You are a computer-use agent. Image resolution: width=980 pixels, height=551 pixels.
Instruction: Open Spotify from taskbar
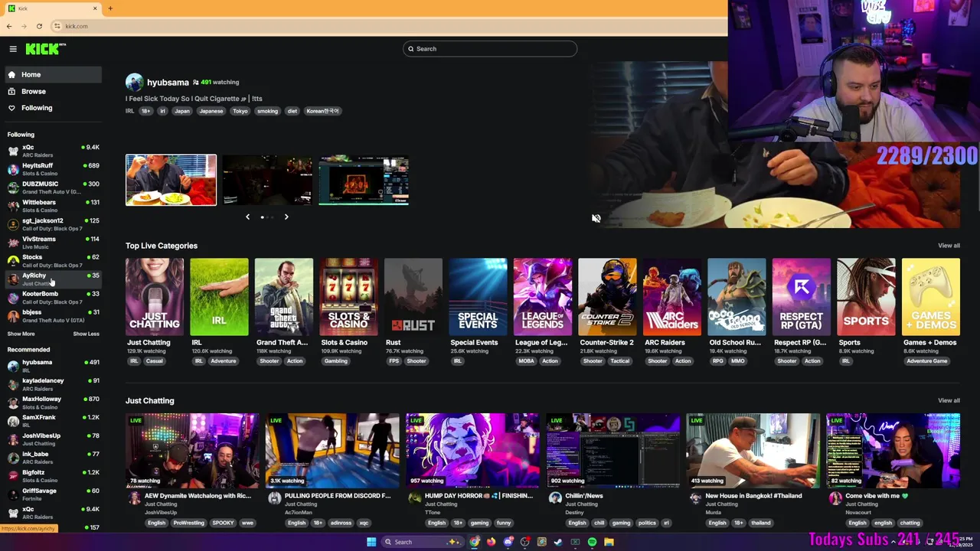[x=592, y=542]
